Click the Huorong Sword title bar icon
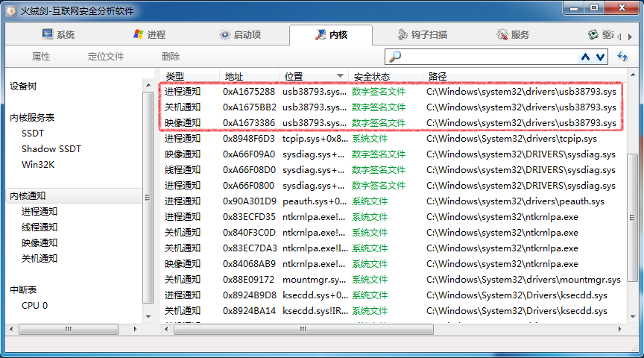The image size is (644, 358). pyautogui.click(x=10, y=9)
